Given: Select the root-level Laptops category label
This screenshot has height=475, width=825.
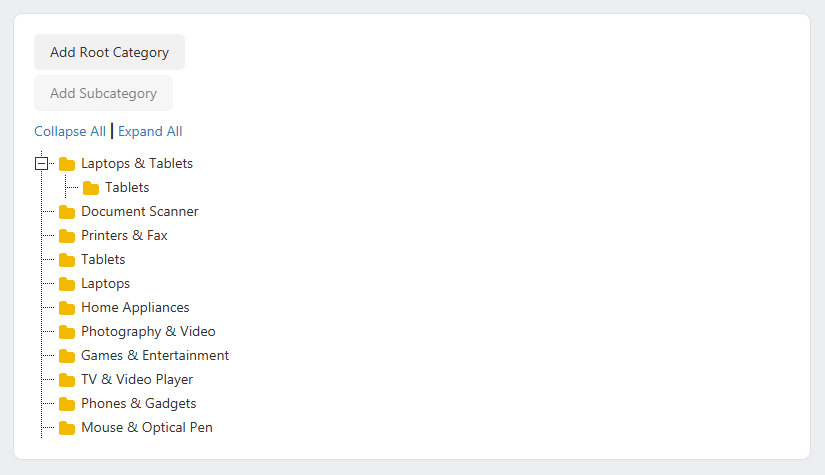Looking at the screenshot, I should click(x=105, y=283).
